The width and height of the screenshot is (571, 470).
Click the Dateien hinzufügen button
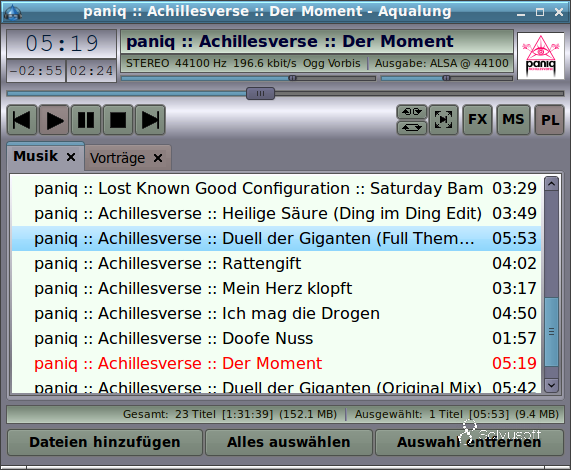[105, 442]
